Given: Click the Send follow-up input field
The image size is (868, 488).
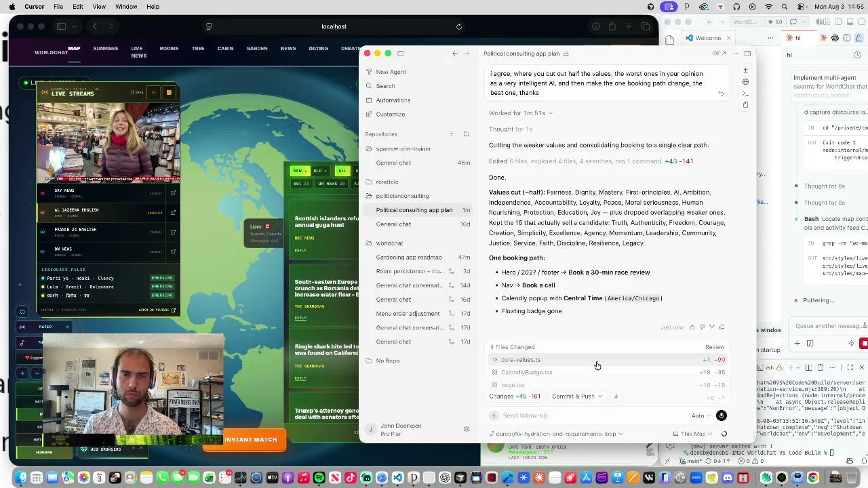Looking at the screenshot, I should pos(593,415).
